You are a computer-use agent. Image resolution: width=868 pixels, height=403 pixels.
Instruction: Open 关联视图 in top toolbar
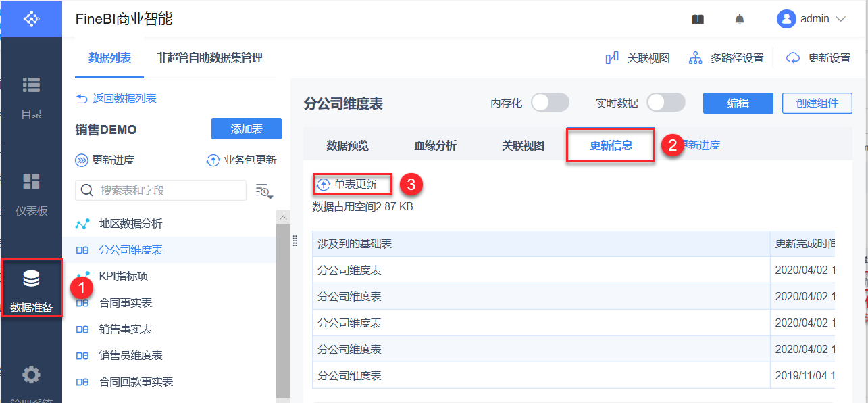[x=638, y=58]
